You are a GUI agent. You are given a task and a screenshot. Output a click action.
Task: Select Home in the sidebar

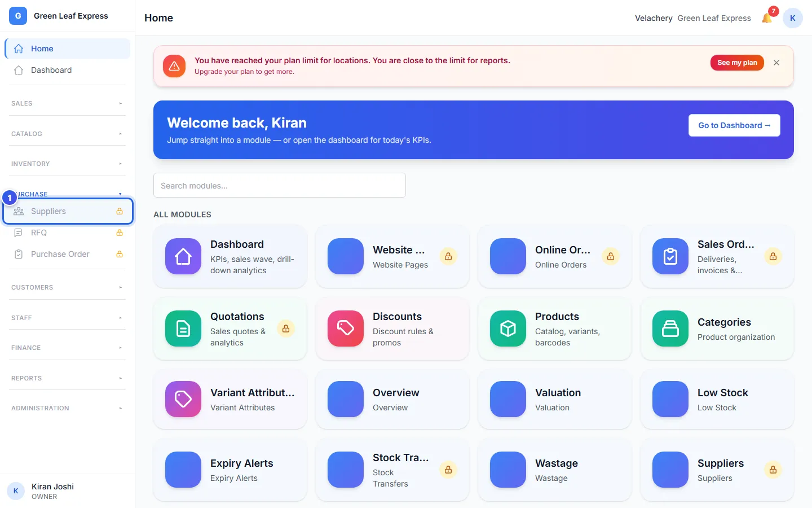coord(68,49)
